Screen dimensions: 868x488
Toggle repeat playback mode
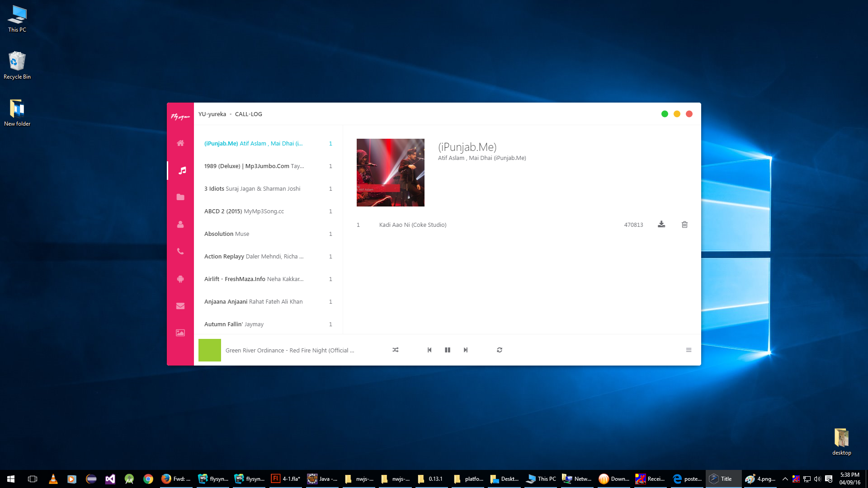tap(500, 350)
